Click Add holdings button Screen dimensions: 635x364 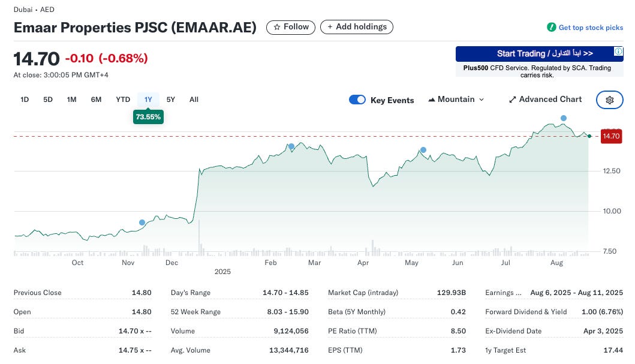[357, 27]
